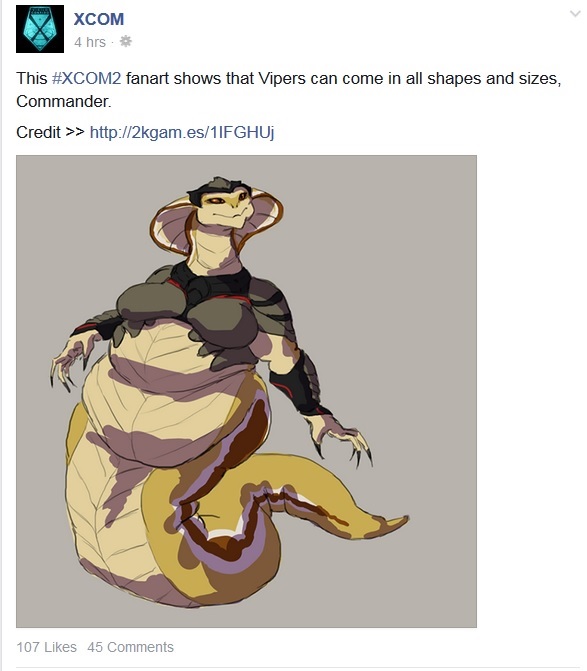Click the gear icon beside the timestamp
The image size is (587, 671).
[125, 42]
